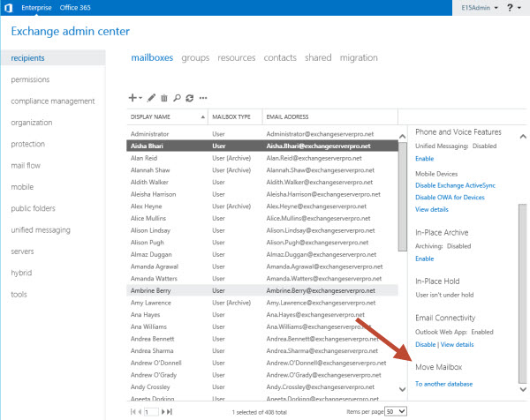
Task: Select recipients in the sidebar
Action: (53, 58)
